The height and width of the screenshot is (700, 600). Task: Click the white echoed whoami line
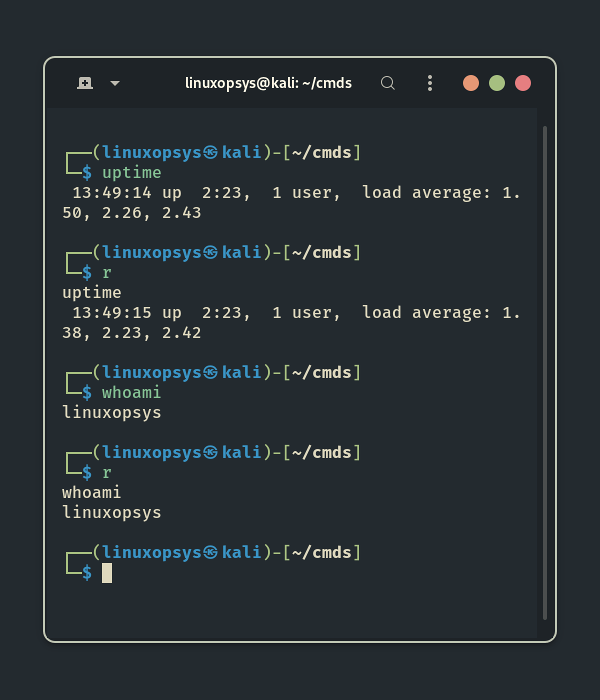point(91,493)
